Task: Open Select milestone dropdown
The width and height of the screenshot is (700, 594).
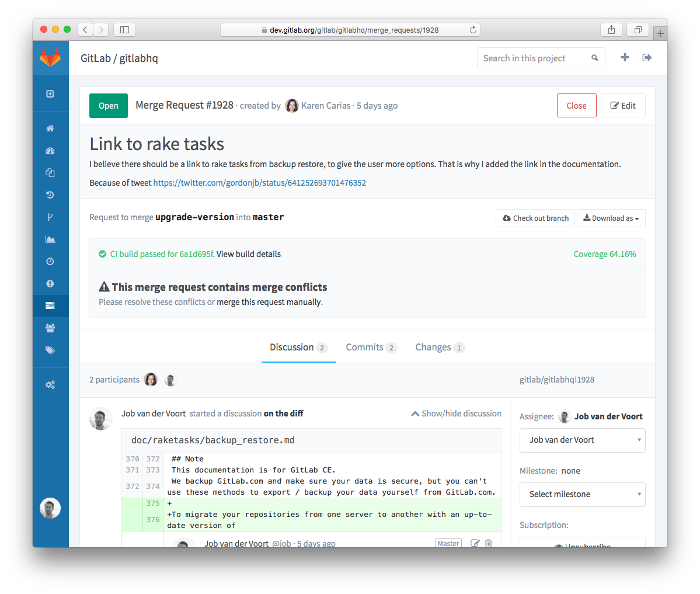Action: [x=582, y=494]
